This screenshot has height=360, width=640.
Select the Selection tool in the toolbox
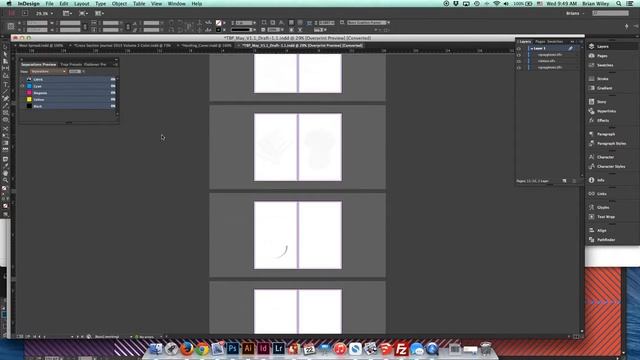click(5, 47)
